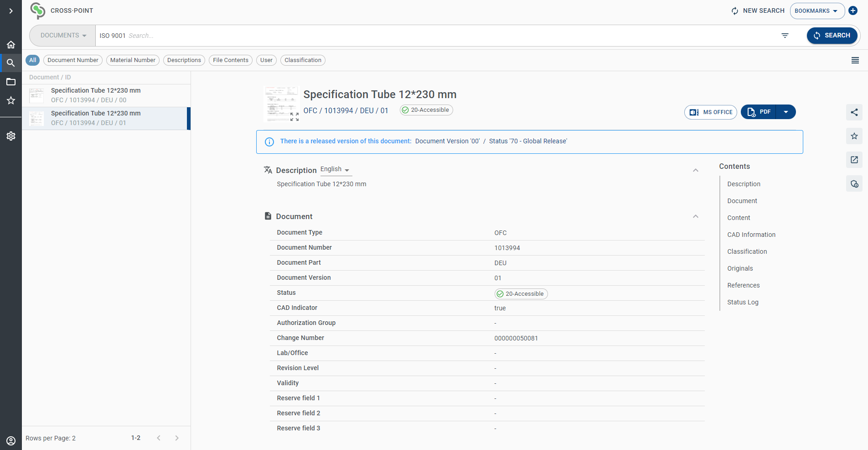Open the Home page icon in sidebar

pyautogui.click(x=11, y=45)
